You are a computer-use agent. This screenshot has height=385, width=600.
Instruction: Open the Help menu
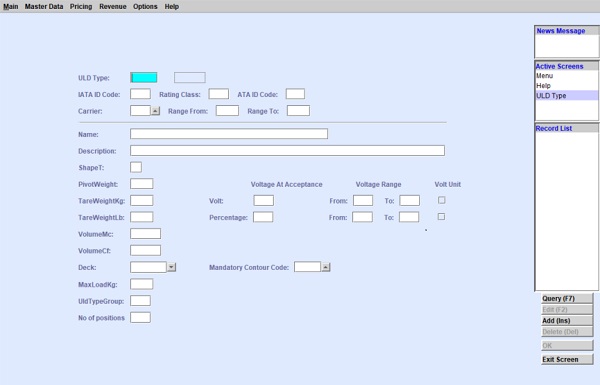coord(171,7)
